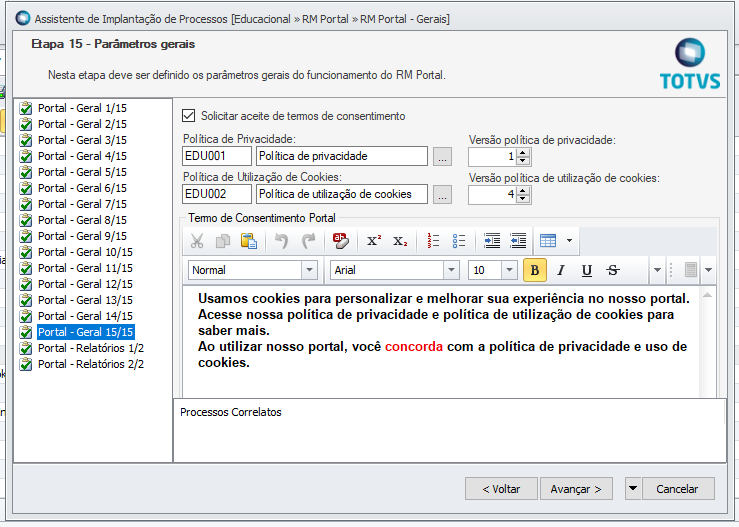The image size is (739, 527).
Task: Increase the privacy policy version number
Action: click(x=523, y=153)
